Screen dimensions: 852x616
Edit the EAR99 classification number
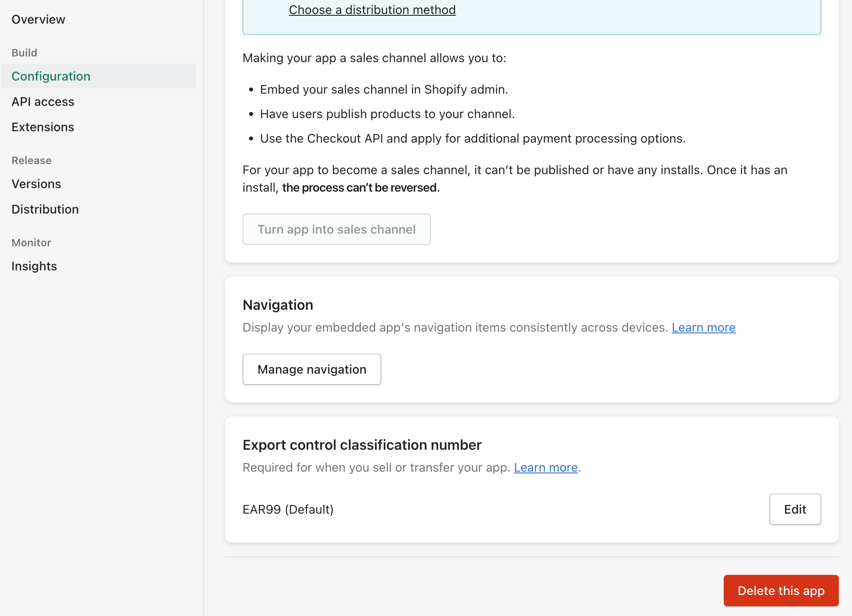[795, 509]
